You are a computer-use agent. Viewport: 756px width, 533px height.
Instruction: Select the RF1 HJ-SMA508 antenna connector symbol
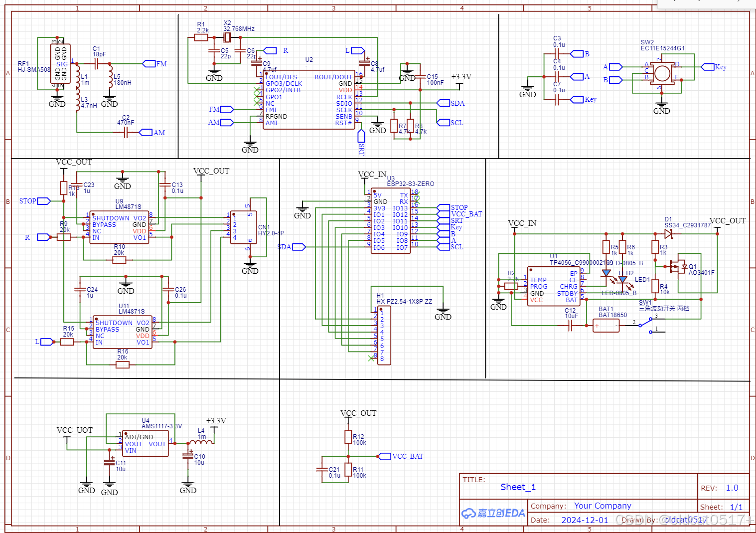60,64
